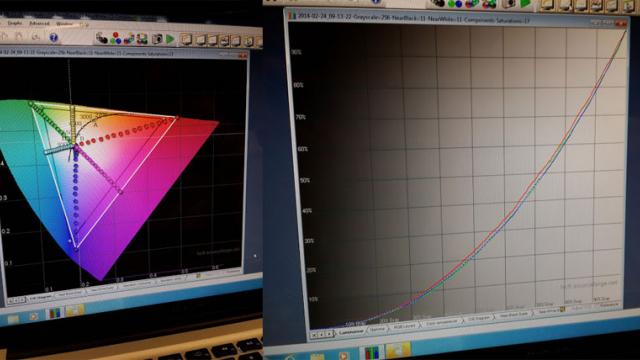Screen dimensions: 640x360
Task: Select the CIE Diagram tab in left window
Action: click(41, 298)
